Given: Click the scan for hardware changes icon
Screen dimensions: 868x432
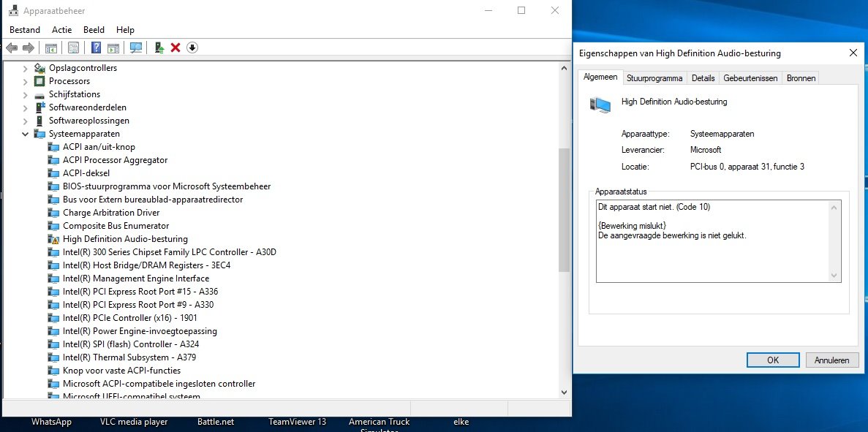Looking at the screenshot, I should coord(135,48).
